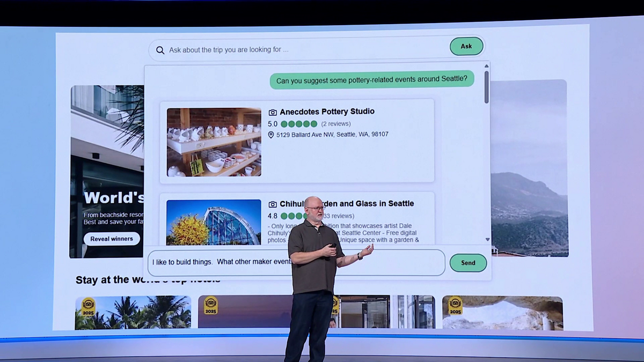Viewport: 644px width, 362px height.
Task: Click the magnifier search icon
Action: coord(160,50)
